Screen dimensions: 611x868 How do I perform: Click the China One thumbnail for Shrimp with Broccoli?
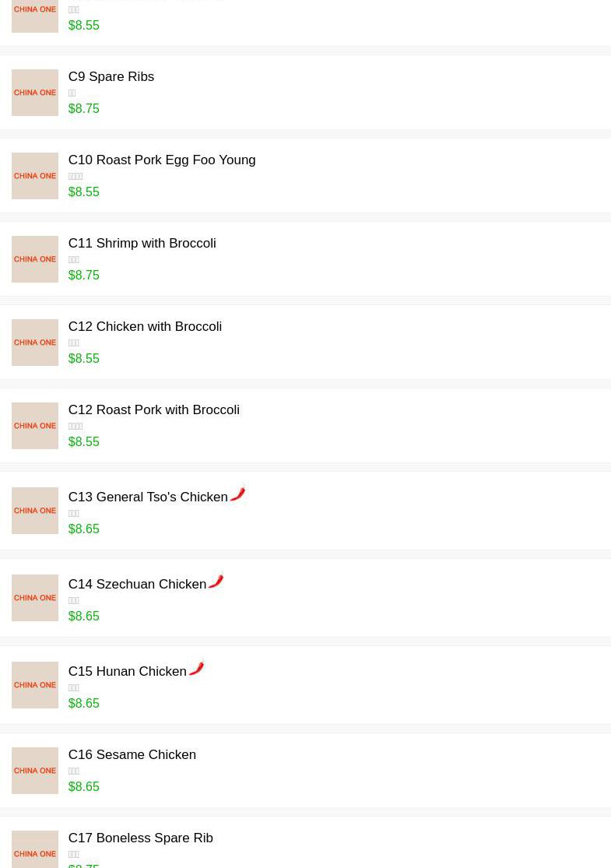[x=35, y=259]
